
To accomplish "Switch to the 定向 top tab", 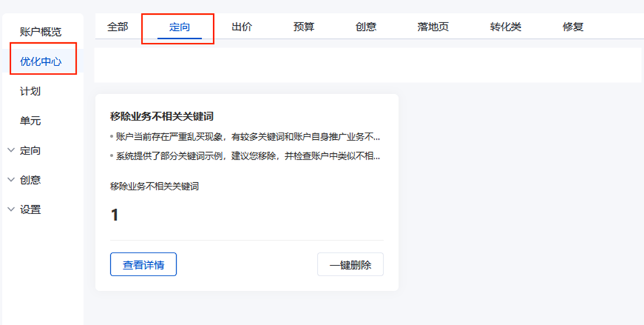I will pyautogui.click(x=179, y=27).
